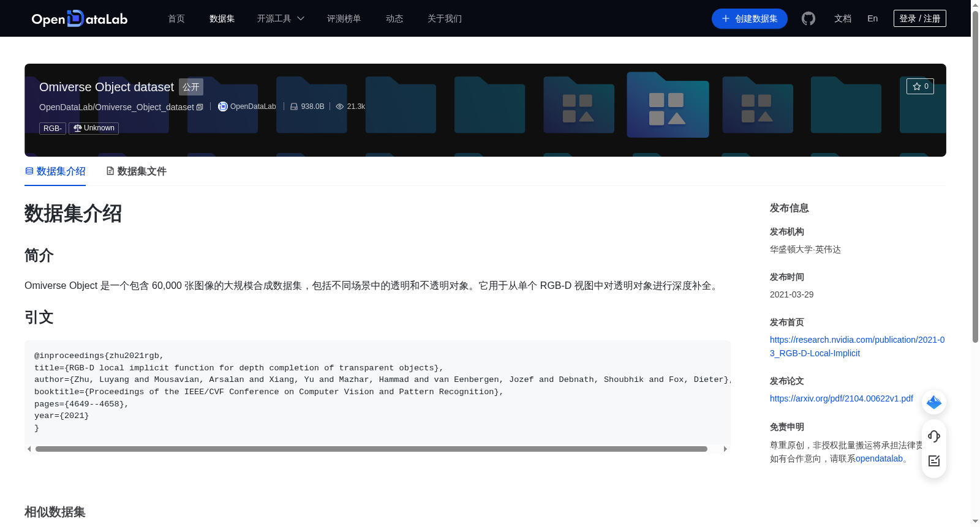The width and height of the screenshot is (980, 527).
Task: Click 华盛顿大学·英伟达 publisher text
Action: (x=805, y=249)
